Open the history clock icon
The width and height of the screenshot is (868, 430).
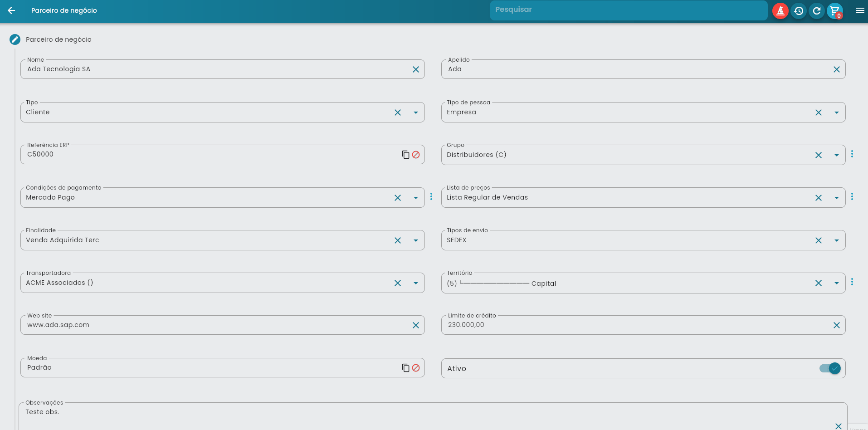799,11
